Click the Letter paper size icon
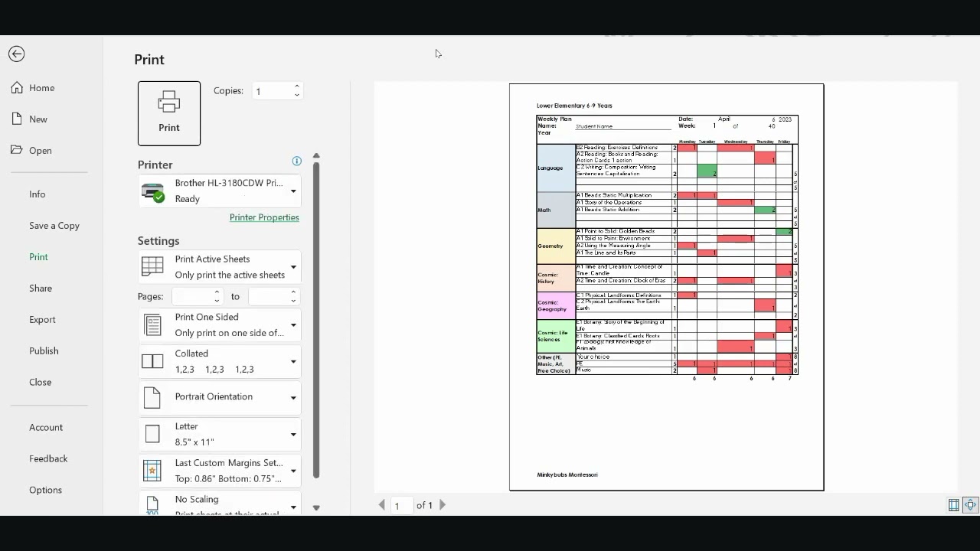Screen dimensions: 980x551 tap(152, 435)
